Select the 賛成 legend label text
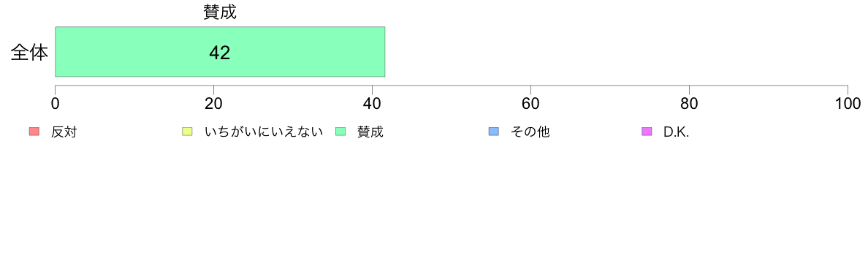 pos(370,132)
